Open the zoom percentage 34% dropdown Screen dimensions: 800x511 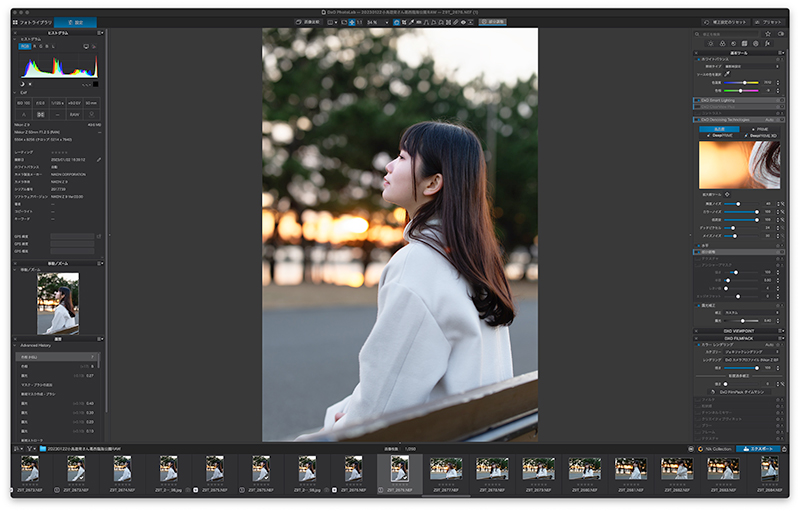tap(378, 22)
